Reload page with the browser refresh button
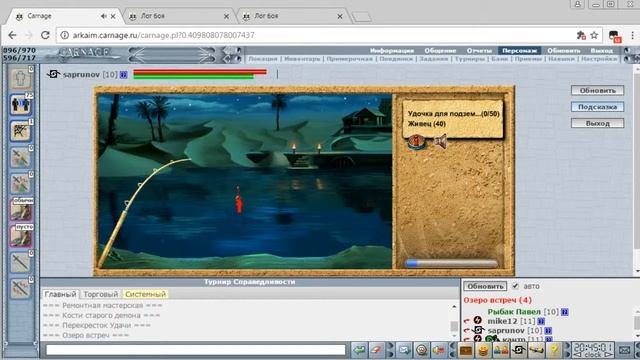The width and height of the screenshot is (640, 360). point(45,35)
